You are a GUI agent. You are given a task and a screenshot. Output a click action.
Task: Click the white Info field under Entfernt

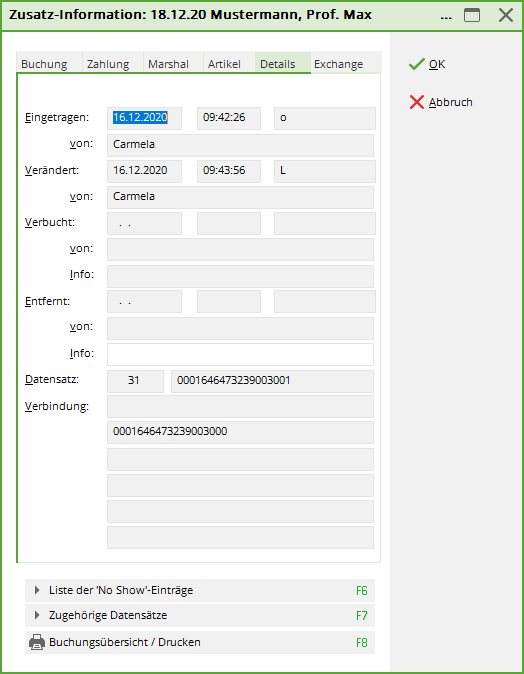(240, 354)
